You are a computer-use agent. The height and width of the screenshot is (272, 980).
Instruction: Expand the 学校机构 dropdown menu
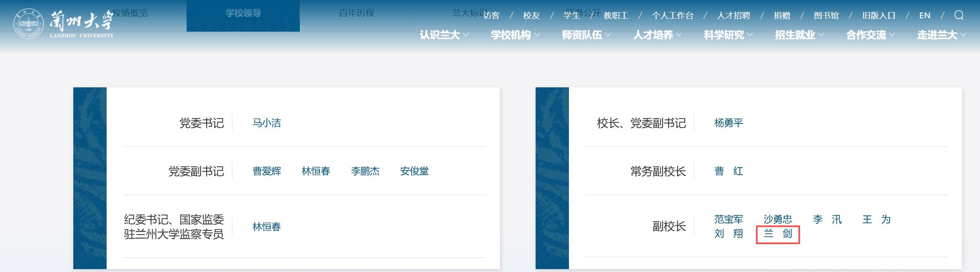pos(515,35)
